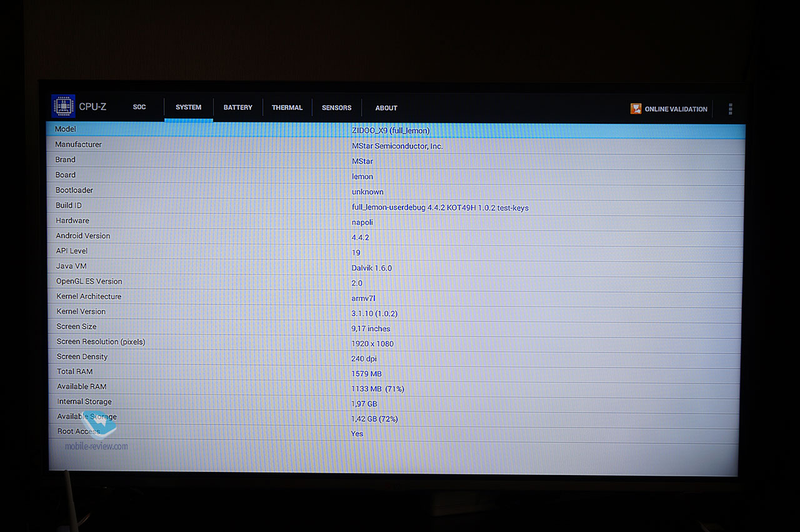
Task: Click the full_lemon-userdebug build string
Action: coord(440,208)
